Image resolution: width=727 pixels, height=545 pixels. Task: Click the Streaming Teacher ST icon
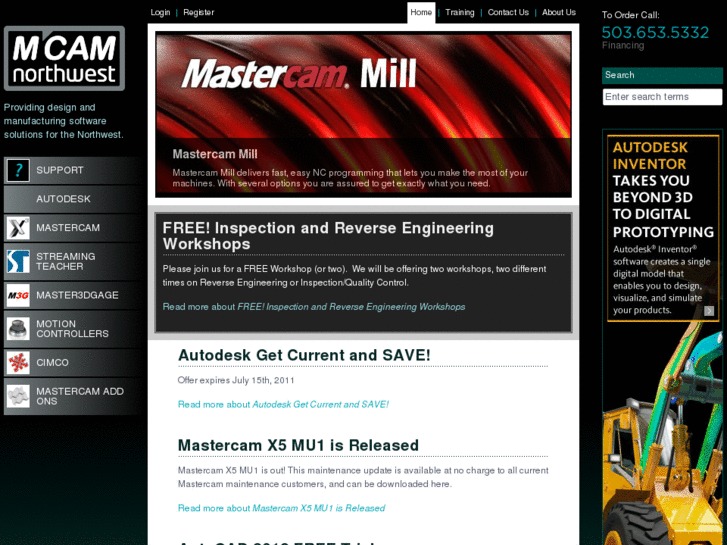[18, 262]
